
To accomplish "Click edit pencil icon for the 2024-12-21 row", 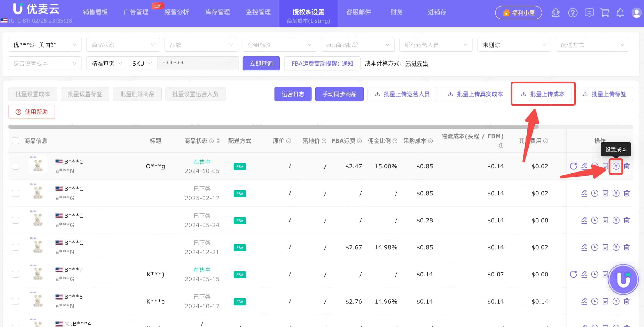I will (584, 247).
